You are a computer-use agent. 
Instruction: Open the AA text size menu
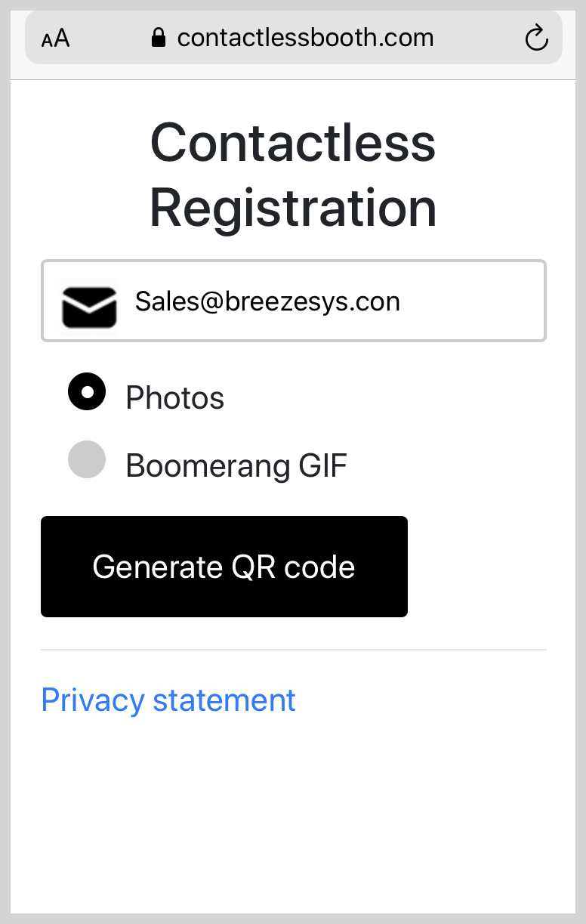tap(55, 39)
